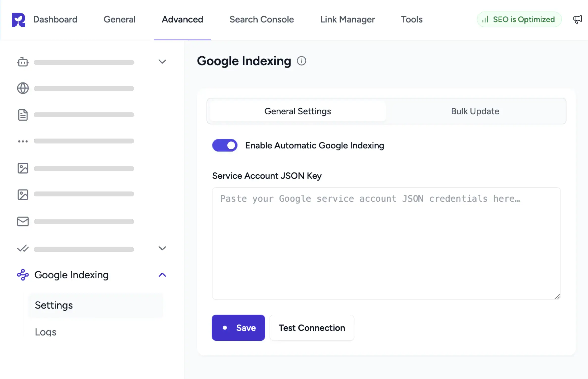
Task: Save the Google Indexing settings
Action: click(238, 328)
